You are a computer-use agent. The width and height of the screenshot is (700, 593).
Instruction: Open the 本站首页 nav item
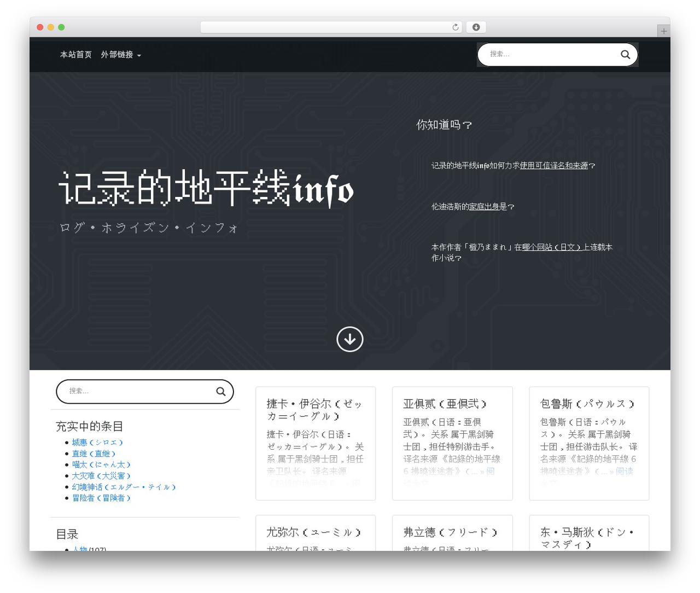(76, 55)
